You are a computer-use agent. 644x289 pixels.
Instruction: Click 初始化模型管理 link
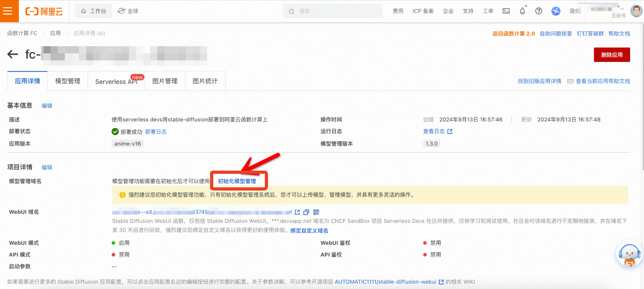pos(237,181)
